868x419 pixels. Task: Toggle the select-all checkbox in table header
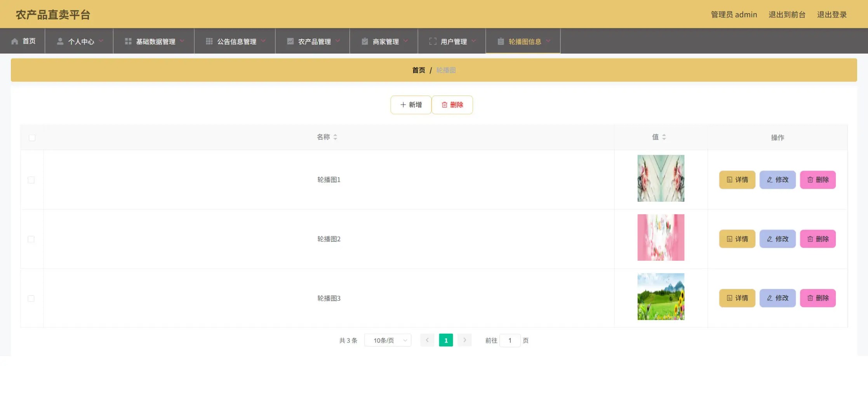[32, 138]
